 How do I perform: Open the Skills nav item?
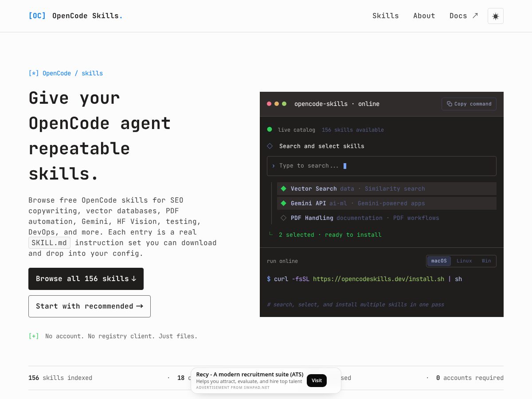tap(386, 16)
